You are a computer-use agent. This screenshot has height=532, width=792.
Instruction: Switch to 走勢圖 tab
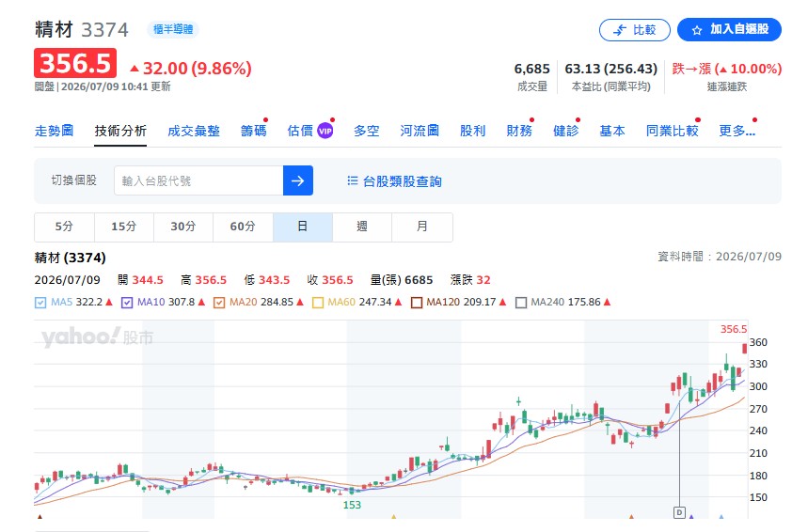coord(54,131)
